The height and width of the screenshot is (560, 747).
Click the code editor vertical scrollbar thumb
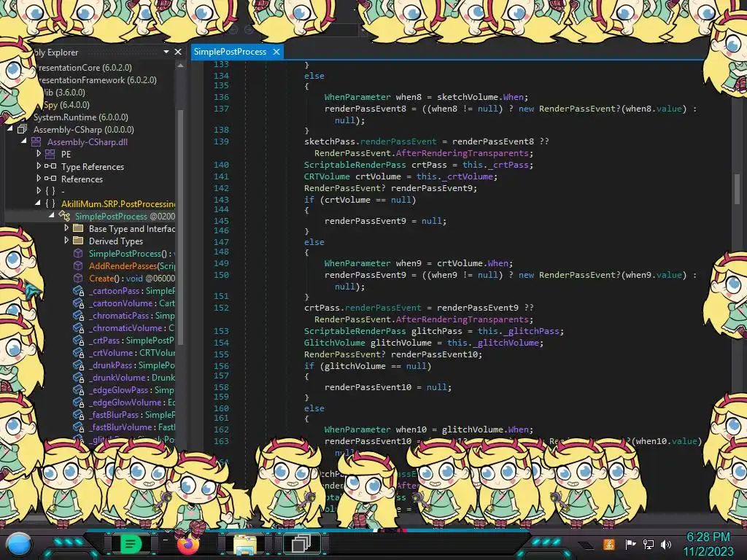click(x=737, y=188)
